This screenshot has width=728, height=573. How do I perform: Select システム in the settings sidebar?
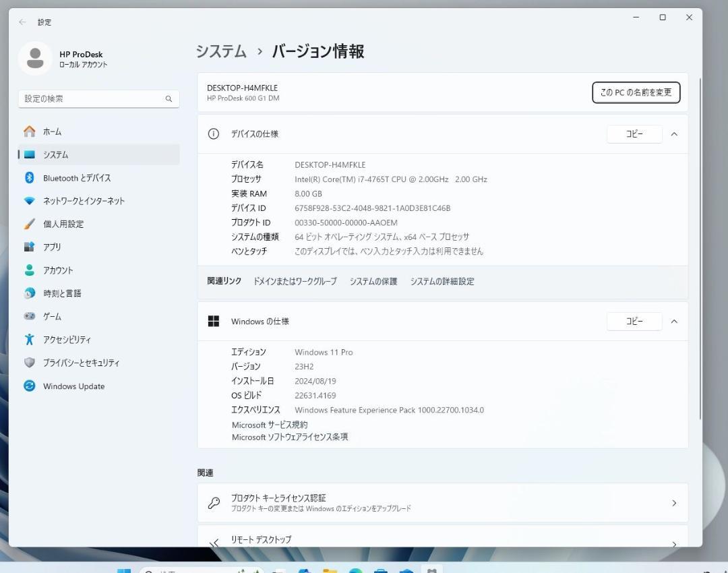tap(98, 154)
